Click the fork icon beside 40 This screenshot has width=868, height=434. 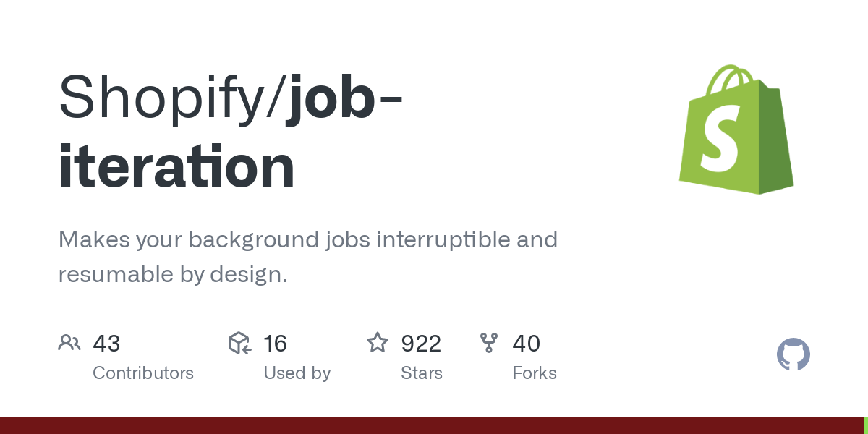click(x=489, y=343)
